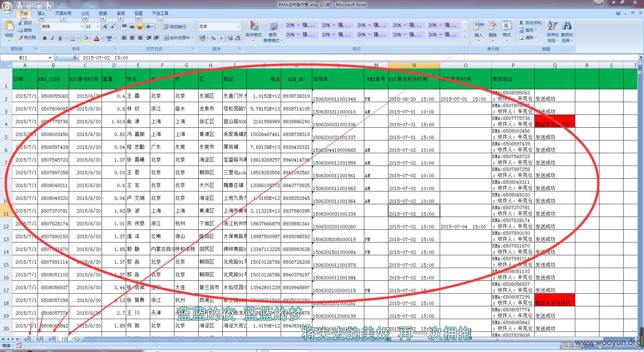The width and height of the screenshot is (644, 352).
Task: Switch to Page Layout (页面布局) tab
Action: [x=63, y=13]
